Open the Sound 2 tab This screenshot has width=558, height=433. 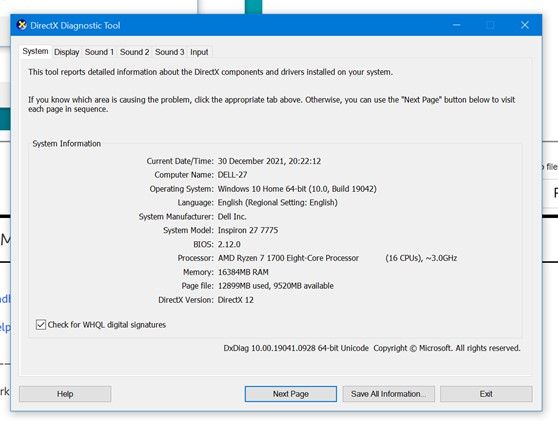coord(135,52)
